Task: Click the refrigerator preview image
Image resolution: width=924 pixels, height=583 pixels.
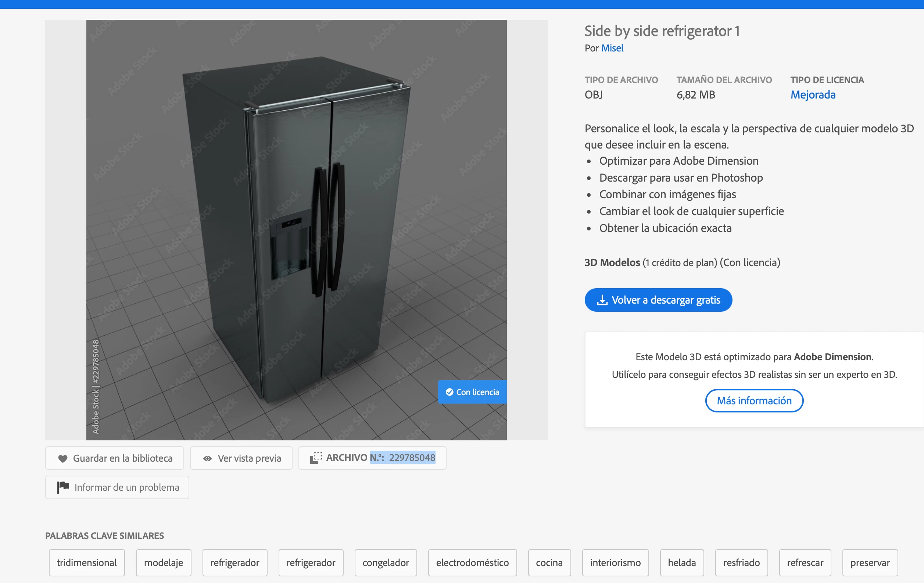Action: (296, 229)
